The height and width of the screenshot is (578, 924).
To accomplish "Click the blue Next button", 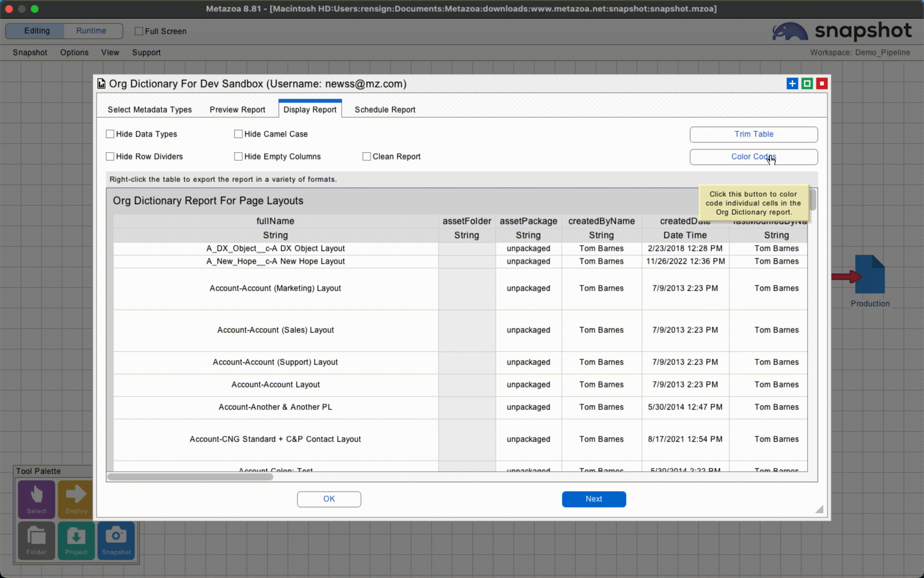I will [x=594, y=499].
